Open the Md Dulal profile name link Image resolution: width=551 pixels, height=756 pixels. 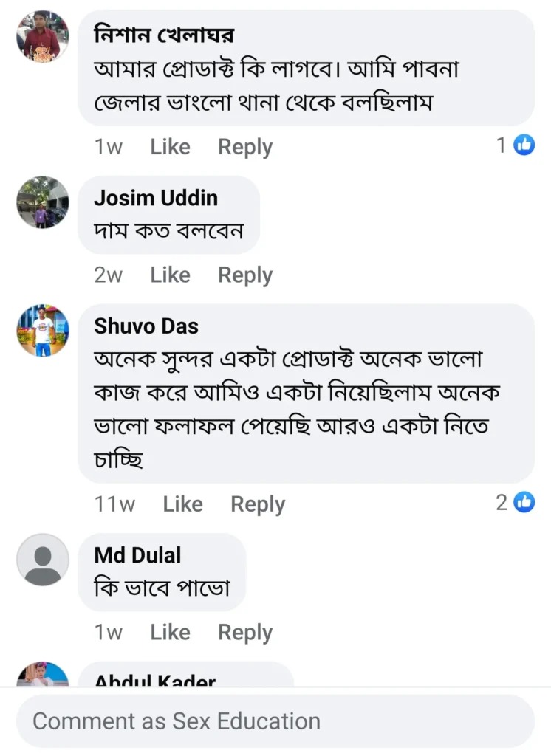(137, 555)
